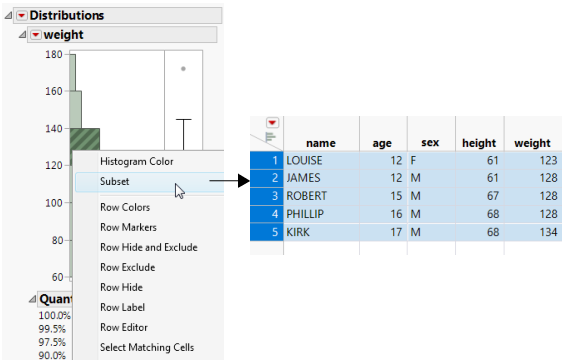Select row number 4 in data table
This screenshot has height=361, width=565.
coord(267,214)
